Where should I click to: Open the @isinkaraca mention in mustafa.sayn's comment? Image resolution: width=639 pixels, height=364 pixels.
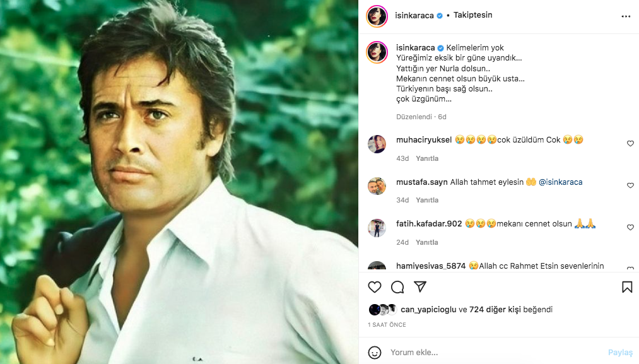click(x=561, y=181)
